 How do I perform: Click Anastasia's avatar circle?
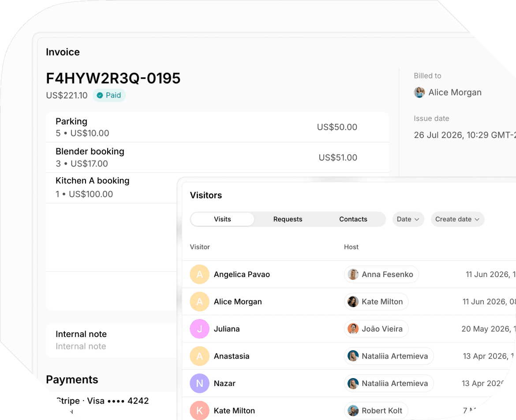[x=199, y=356]
